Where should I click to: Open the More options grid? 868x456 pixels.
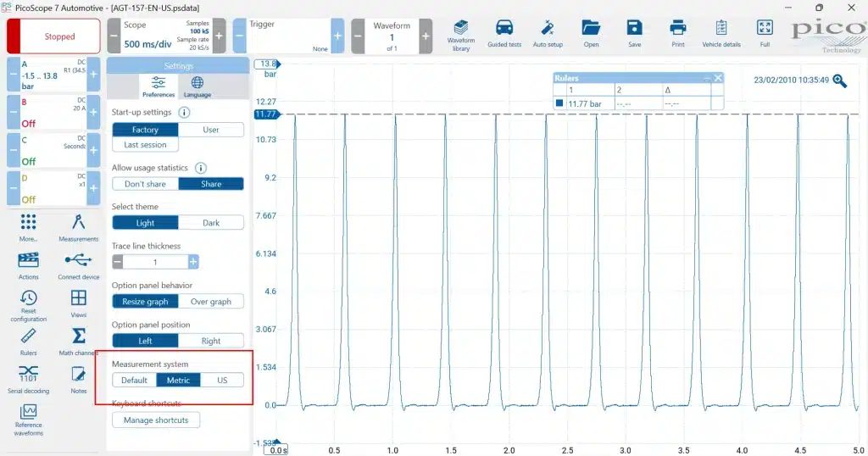tap(28, 227)
